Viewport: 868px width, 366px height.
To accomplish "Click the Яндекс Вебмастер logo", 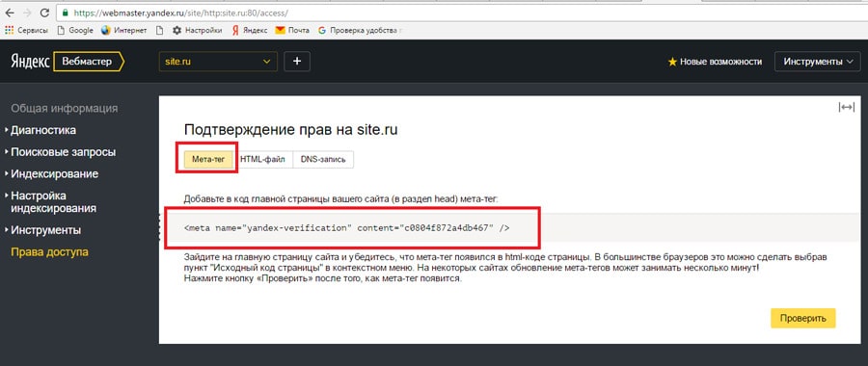I will [x=67, y=62].
